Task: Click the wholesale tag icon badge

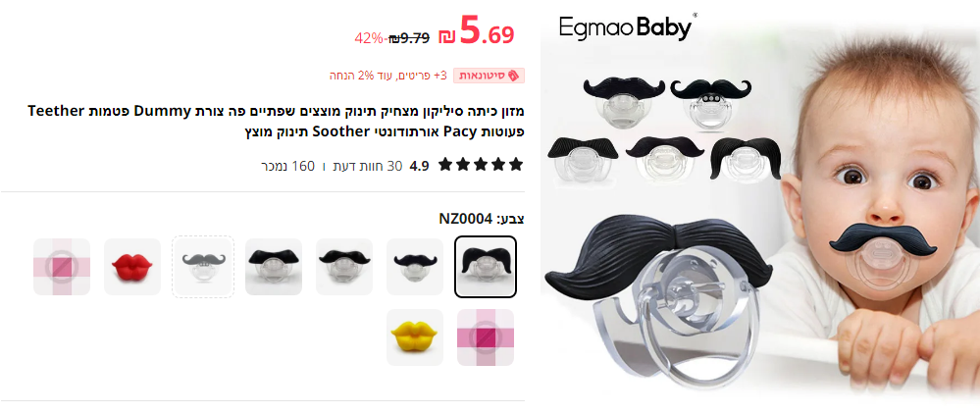Action: coord(514,76)
